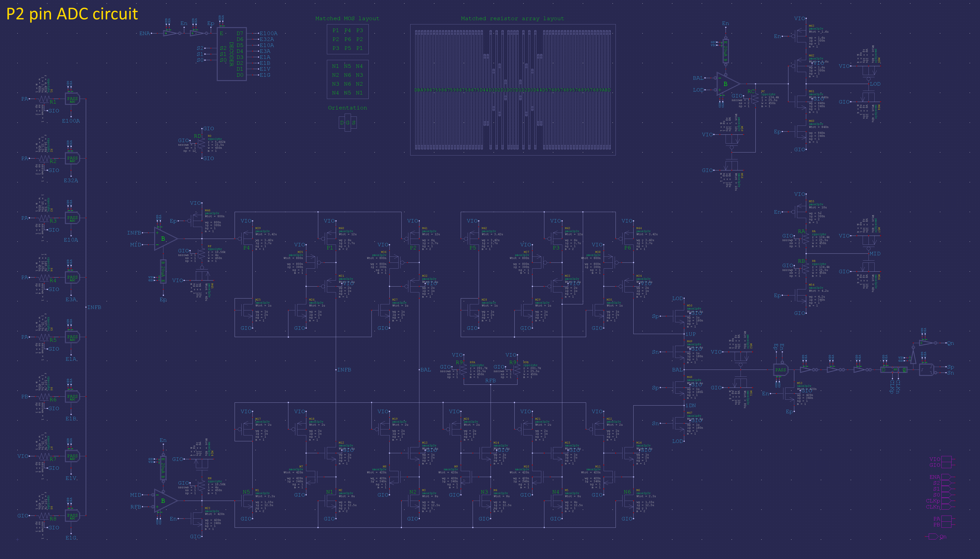Click the CLKp input port pin
Viewport: 980px width, 559px height.
click(x=946, y=501)
